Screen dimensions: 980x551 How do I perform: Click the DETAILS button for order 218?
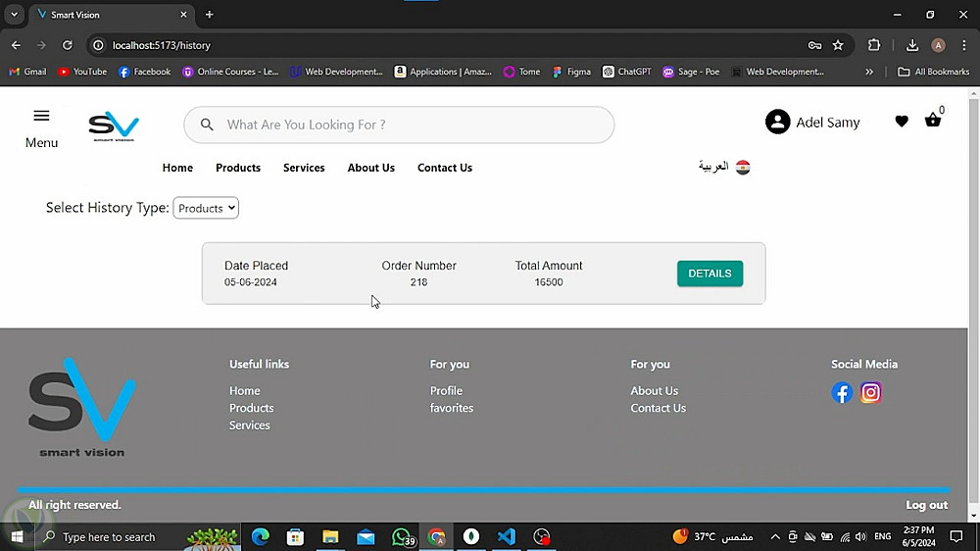[710, 274]
